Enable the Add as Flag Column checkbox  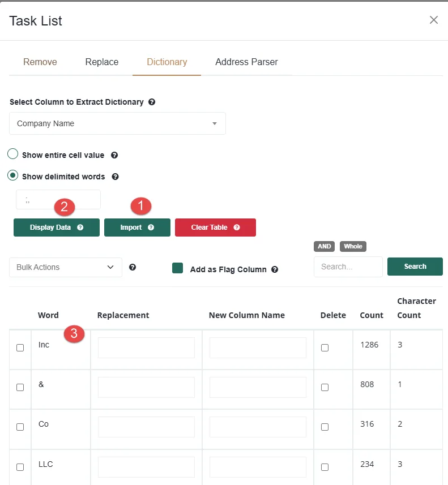(178, 269)
